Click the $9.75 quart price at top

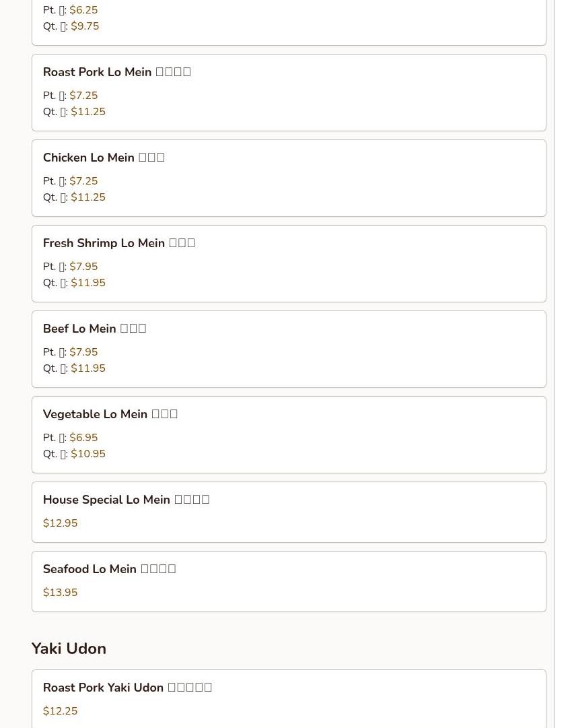(x=85, y=26)
